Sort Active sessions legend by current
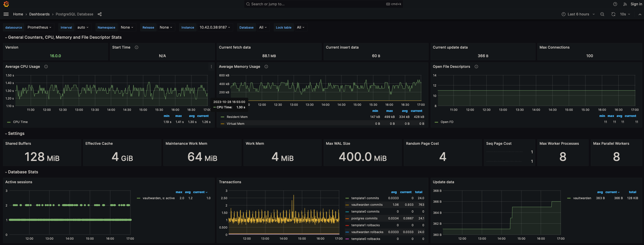 click(x=200, y=192)
